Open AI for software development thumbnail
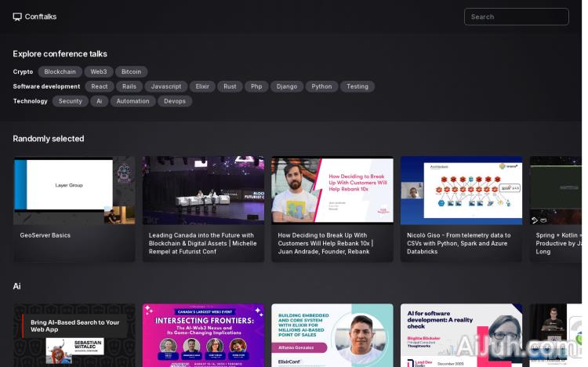This screenshot has height=367, width=588. [461, 335]
